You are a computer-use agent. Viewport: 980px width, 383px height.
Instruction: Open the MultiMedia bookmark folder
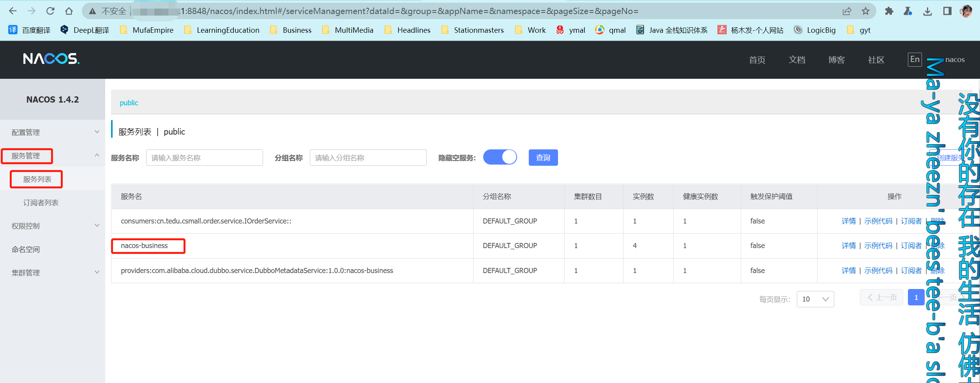(x=348, y=30)
